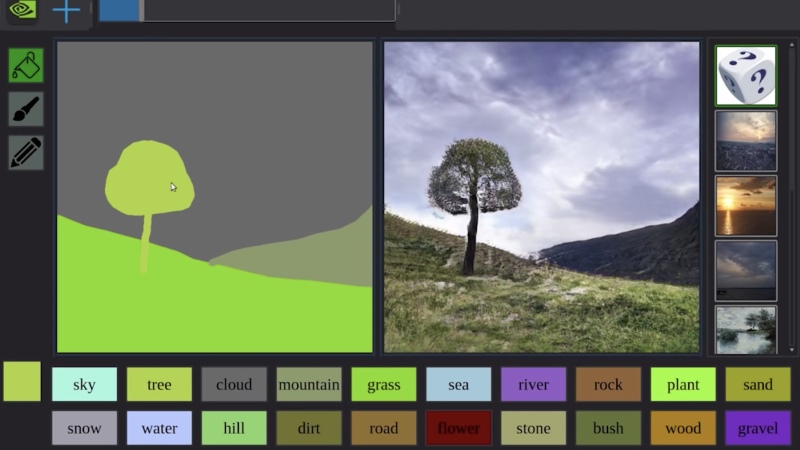Pick the flower label color

pos(459,428)
